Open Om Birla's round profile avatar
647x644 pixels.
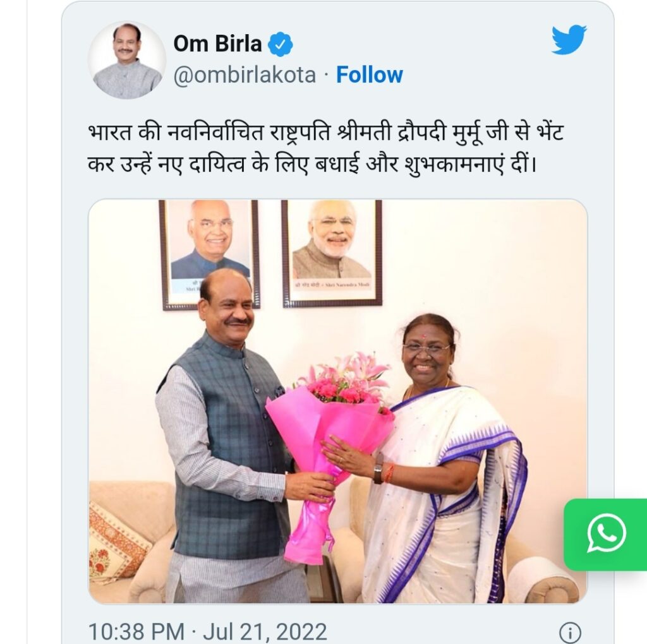pyautogui.click(x=127, y=60)
